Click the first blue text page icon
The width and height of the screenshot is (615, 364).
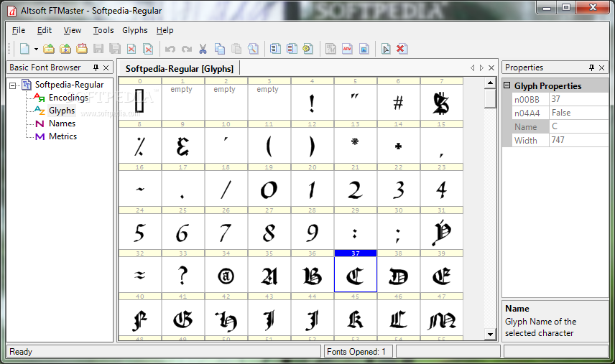coord(275,49)
